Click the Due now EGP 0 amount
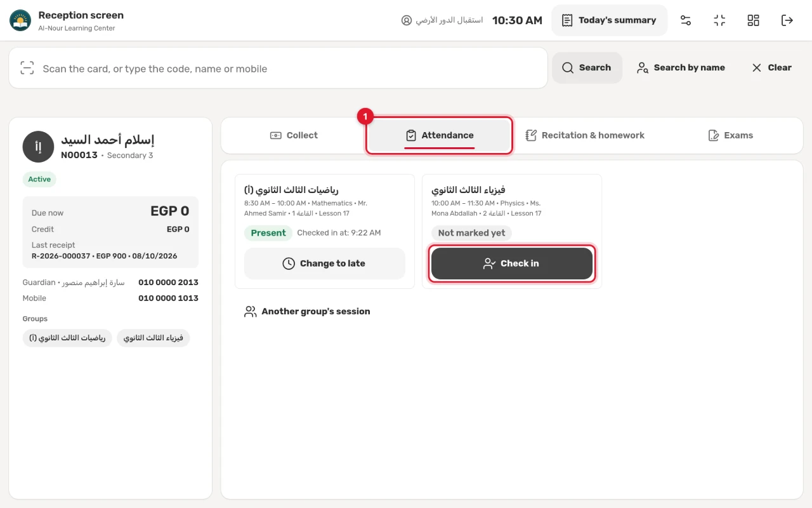The width and height of the screenshot is (812, 508). pos(170,211)
